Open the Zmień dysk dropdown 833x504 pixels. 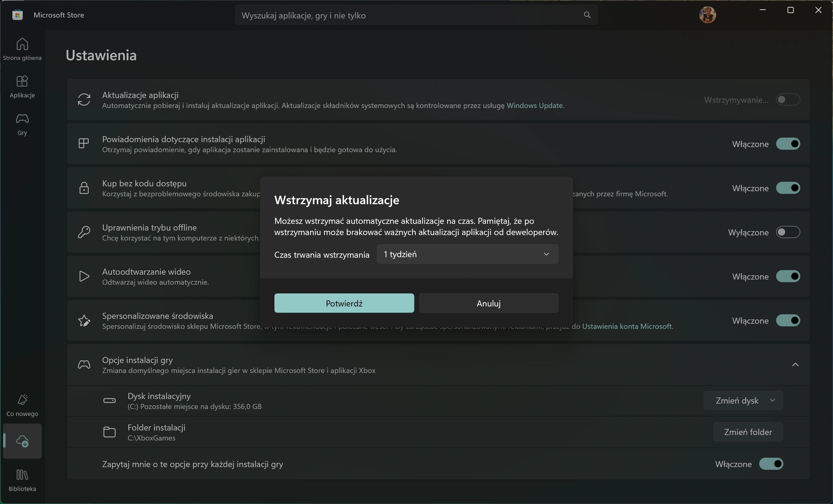click(x=743, y=401)
